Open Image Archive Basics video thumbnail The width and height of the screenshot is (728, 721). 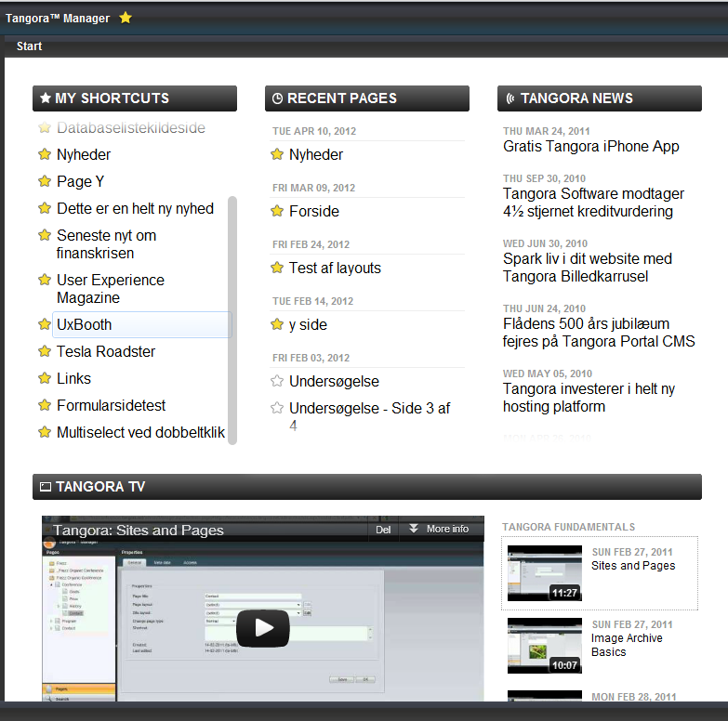pyautogui.click(x=545, y=645)
